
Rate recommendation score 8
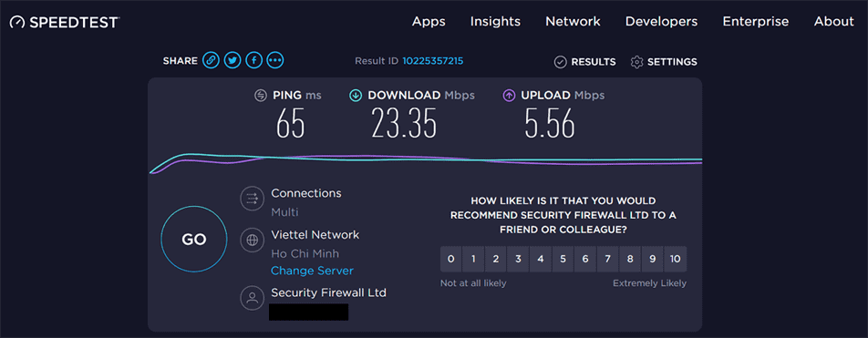coord(630,259)
